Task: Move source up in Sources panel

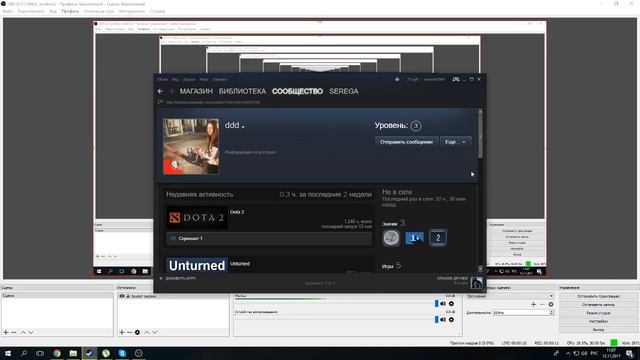Action: point(147,332)
